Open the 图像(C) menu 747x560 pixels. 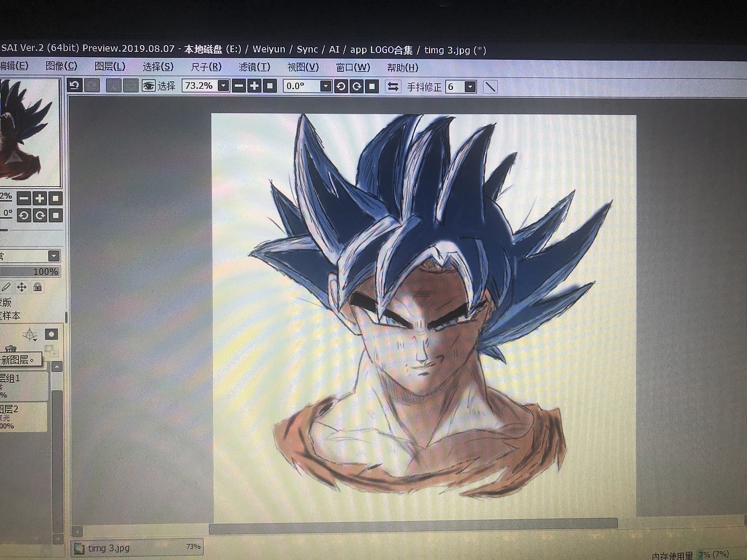click(61, 66)
